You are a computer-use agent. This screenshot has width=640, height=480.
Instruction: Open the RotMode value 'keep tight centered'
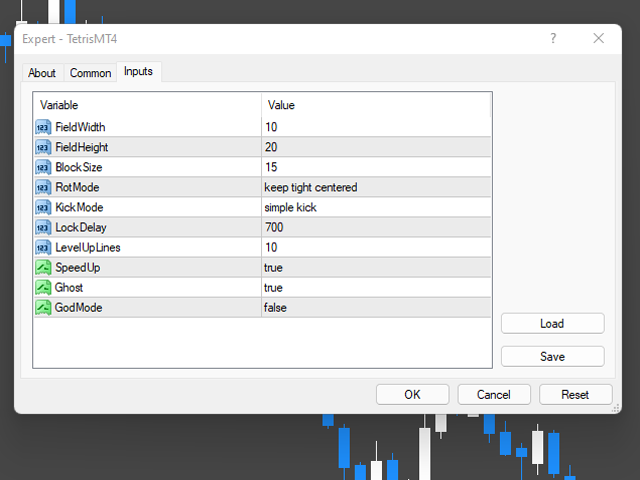[x=376, y=187]
